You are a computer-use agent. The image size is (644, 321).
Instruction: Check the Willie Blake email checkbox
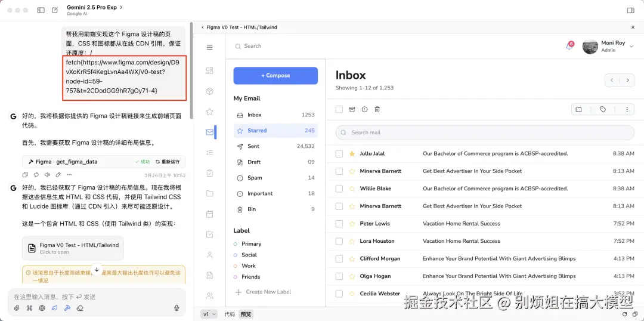[x=339, y=189]
